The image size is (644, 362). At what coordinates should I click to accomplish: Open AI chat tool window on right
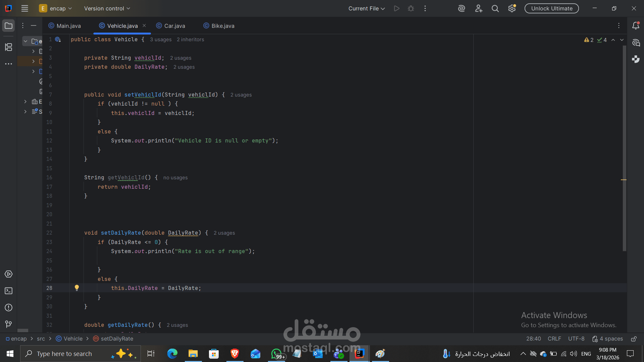pyautogui.click(x=636, y=43)
